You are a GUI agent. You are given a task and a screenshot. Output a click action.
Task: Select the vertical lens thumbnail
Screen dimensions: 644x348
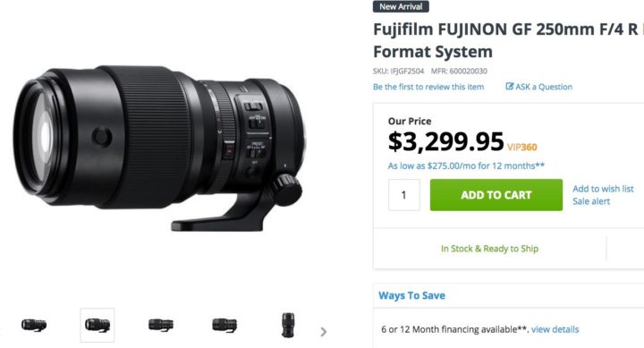click(288, 325)
